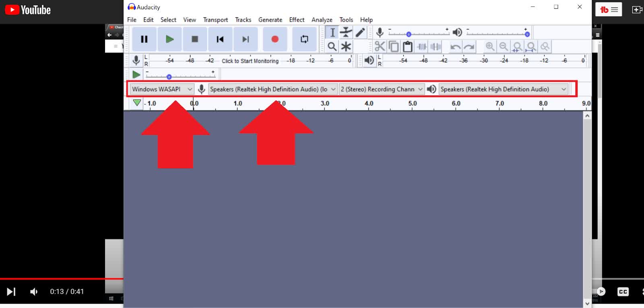Start playback with the green Play button
The image size is (644, 308).
tap(169, 39)
